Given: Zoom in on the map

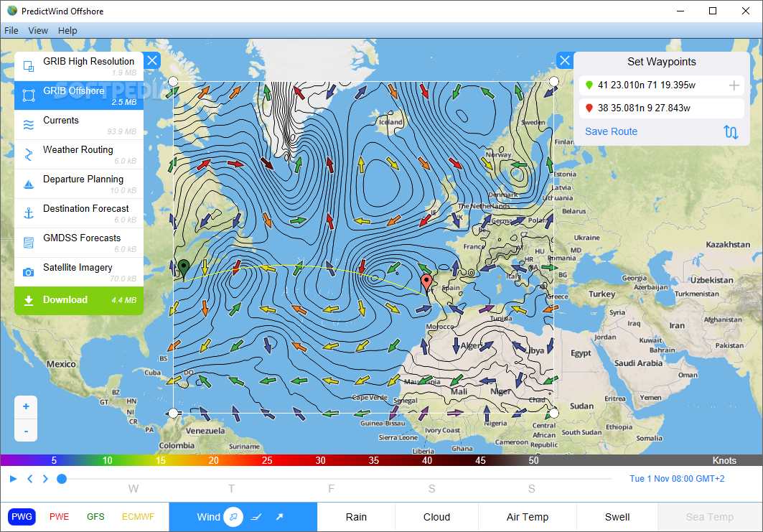Looking at the screenshot, I should pyautogui.click(x=27, y=406).
